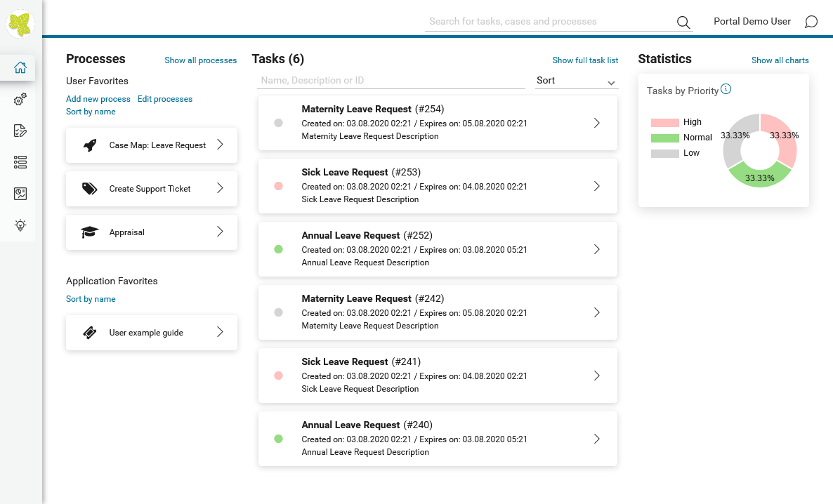The width and height of the screenshot is (833, 504).
Task: Expand Maternity Leave Request #254 with its arrow
Action: tap(596, 123)
